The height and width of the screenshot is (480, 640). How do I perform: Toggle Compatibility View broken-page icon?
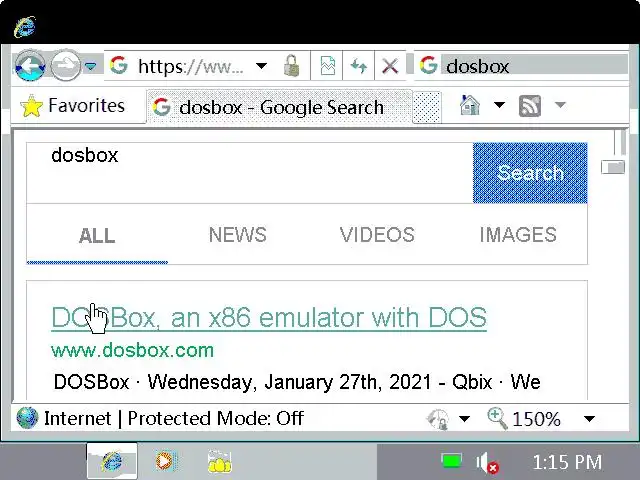327,66
